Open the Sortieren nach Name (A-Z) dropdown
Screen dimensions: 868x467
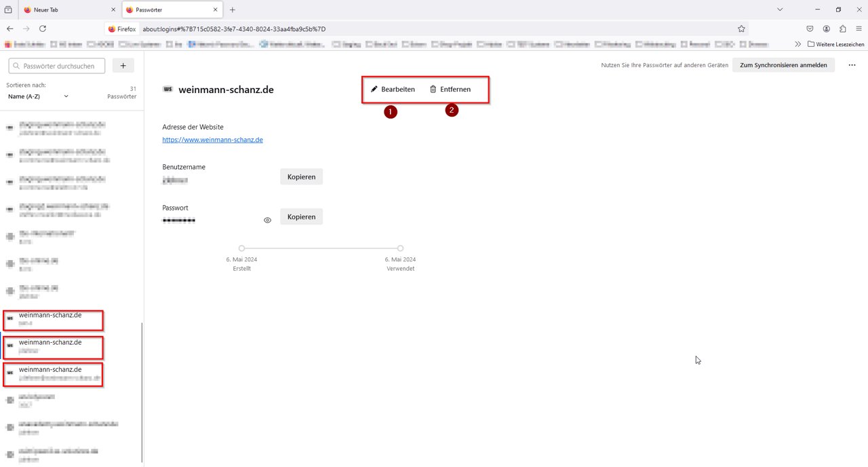click(x=38, y=96)
